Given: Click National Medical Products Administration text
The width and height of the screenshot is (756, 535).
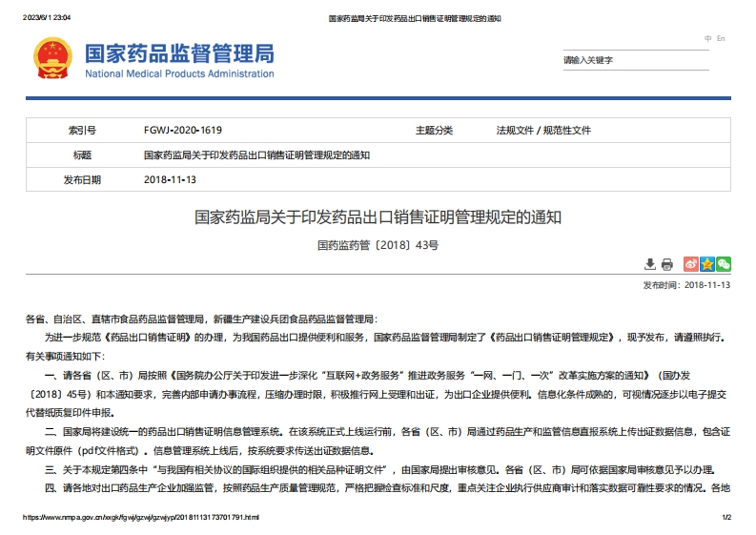Looking at the screenshot, I should tap(179, 73).
